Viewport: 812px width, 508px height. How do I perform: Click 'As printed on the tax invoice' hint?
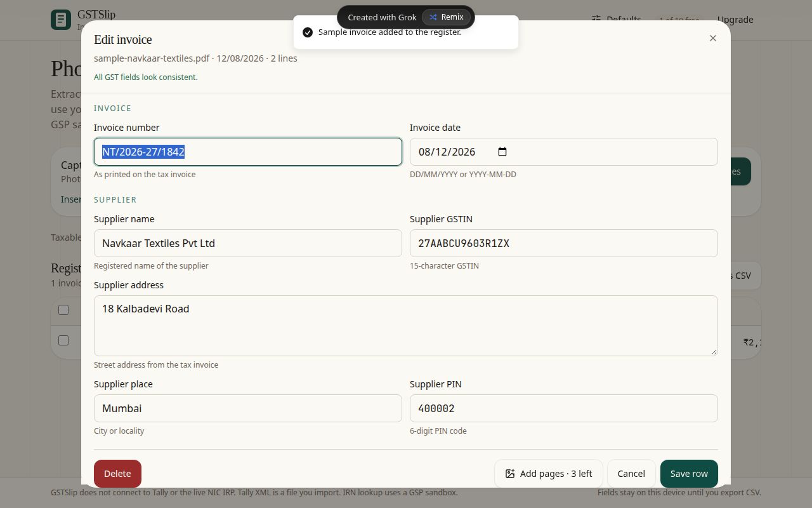click(145, 174)
